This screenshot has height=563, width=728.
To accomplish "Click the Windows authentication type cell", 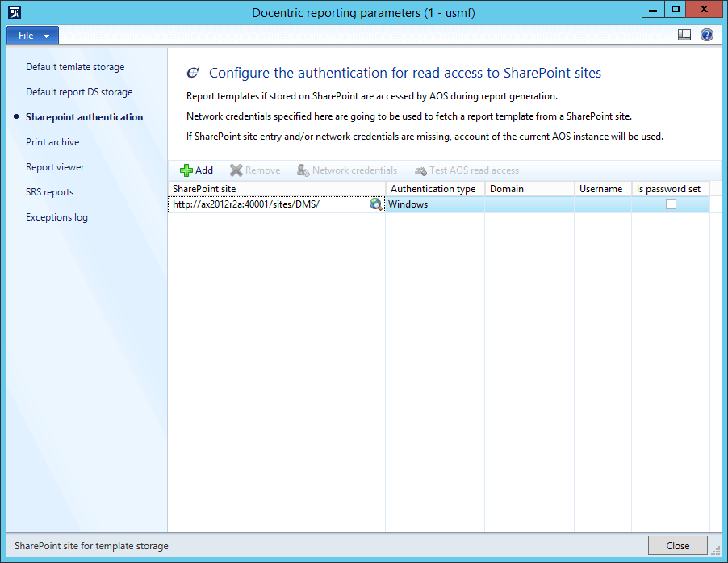I will click(435, 204).
